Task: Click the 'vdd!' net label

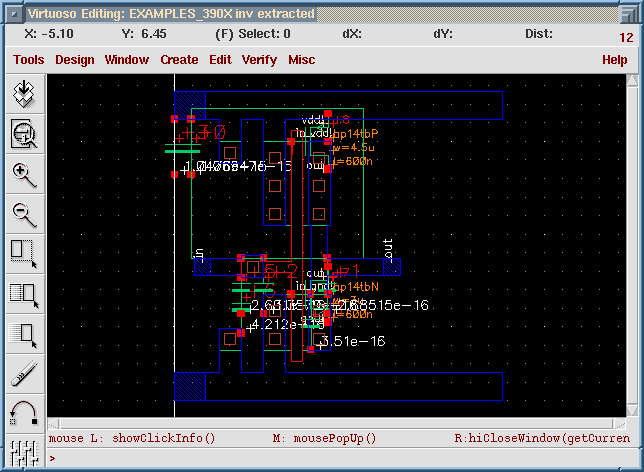Action: 313,120
